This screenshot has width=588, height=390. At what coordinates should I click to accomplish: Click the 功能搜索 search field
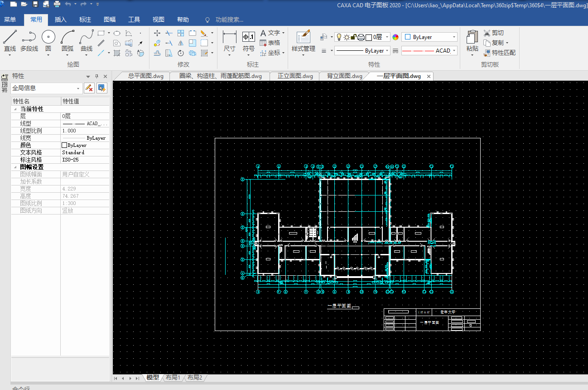(229, 20)
